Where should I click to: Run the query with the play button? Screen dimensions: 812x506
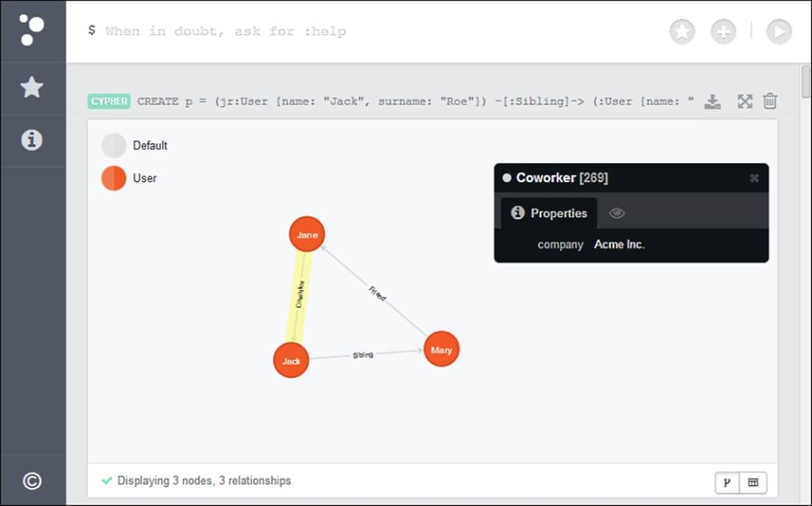pos(779,32)
